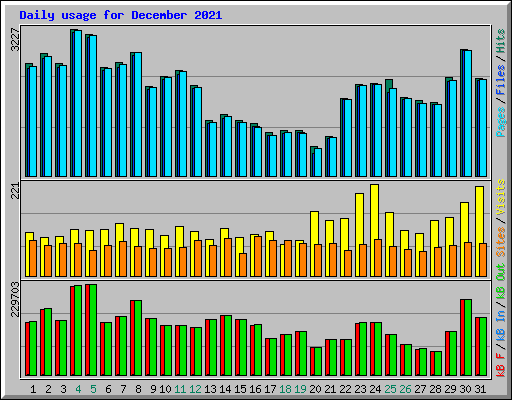The height and width of the screenshot is (400, 512).
Task: Select day label 8 on the x-axis
Action: [x=138, y=389]
